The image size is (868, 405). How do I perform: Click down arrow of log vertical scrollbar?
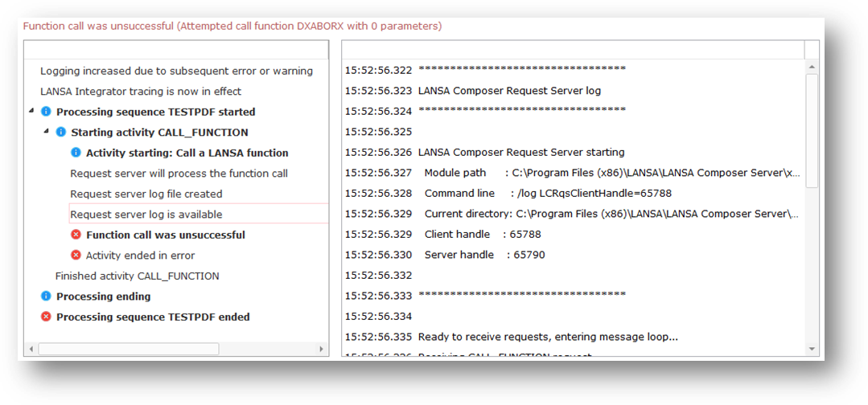pos(812,349)
